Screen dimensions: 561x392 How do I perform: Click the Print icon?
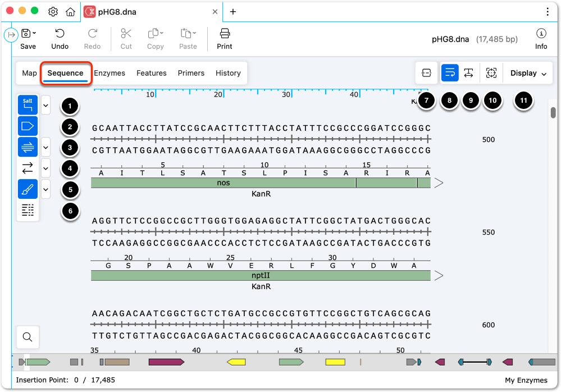coord(225,34)
